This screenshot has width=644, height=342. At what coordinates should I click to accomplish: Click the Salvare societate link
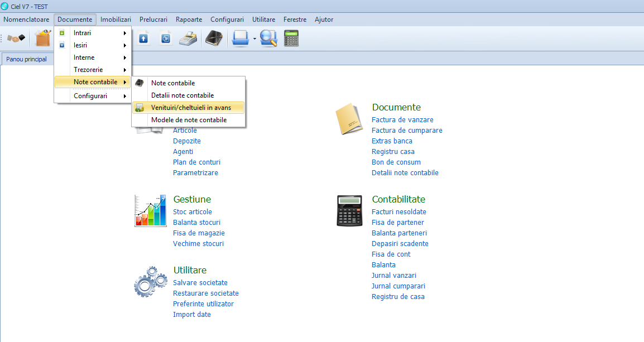[200, 283]
